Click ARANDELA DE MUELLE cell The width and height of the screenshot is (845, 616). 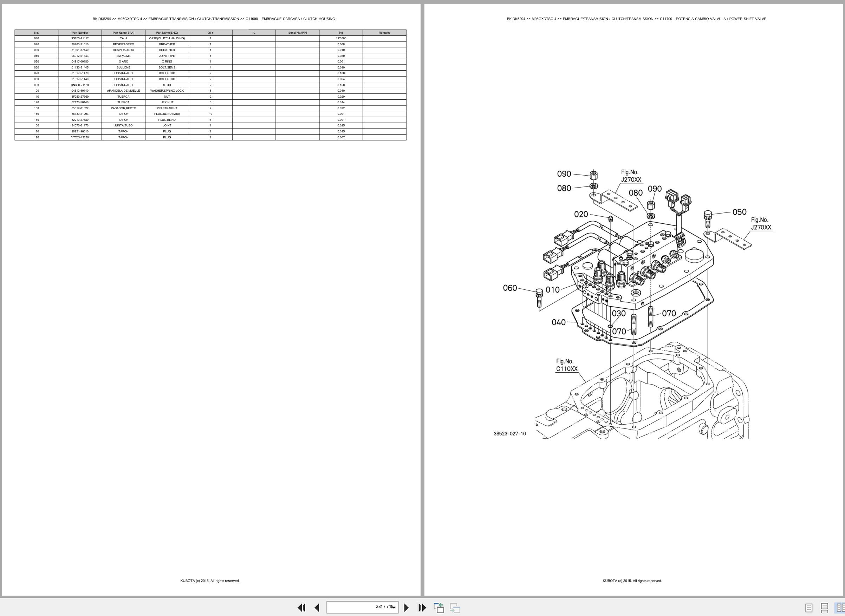pyautogui.click(x=123, y=91)
